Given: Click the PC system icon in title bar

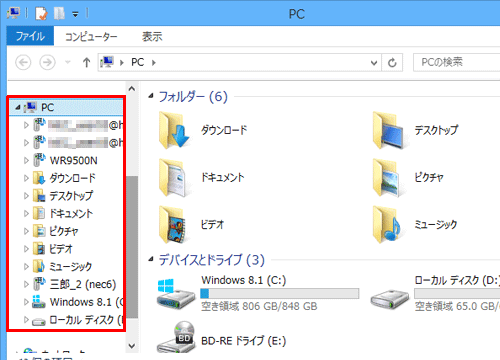Looking at the screenshot, I should 14,13.
